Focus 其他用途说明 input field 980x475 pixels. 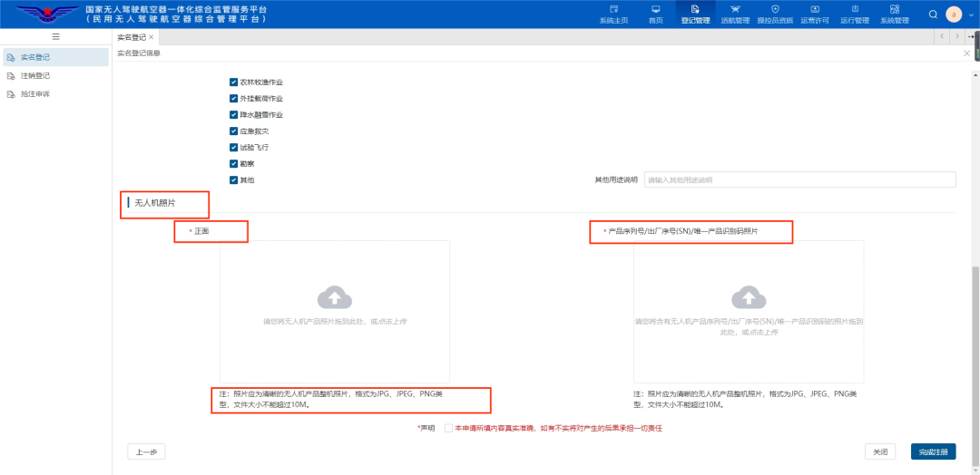tap(799, 179)
